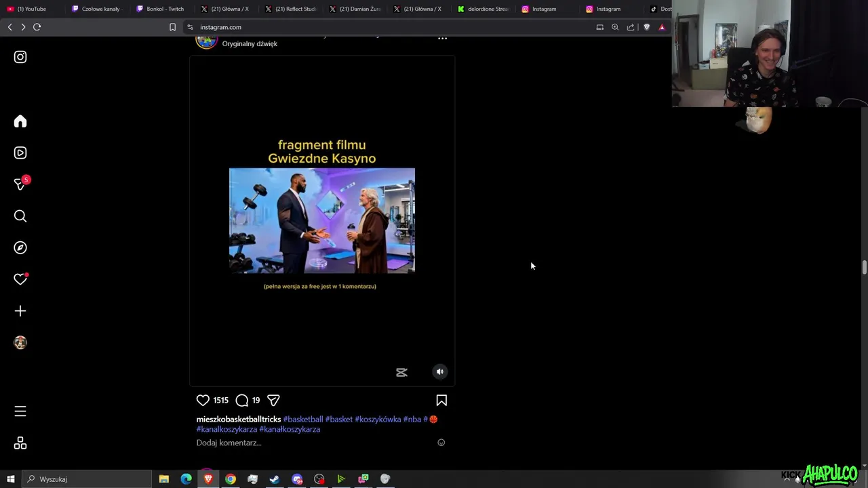Share the post via paper plane icon
The width and height of the screenshot is (868, 488).
pos(273,401)
